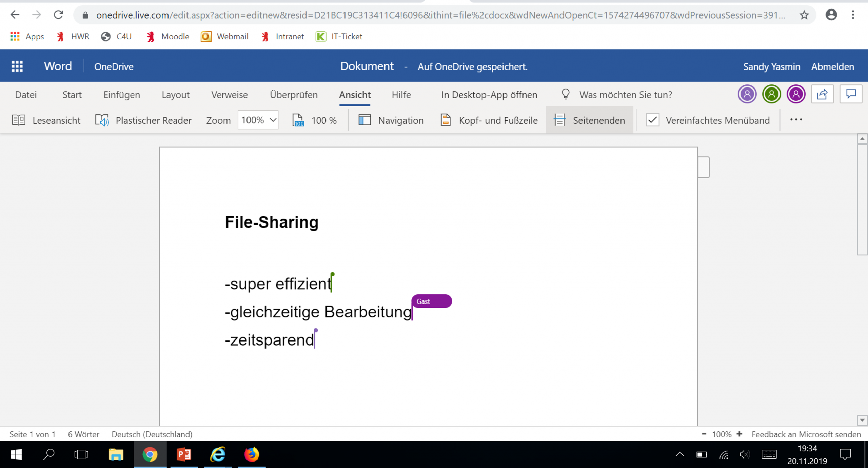Toggle the Seitenenden button

click(x=589, y=120)
